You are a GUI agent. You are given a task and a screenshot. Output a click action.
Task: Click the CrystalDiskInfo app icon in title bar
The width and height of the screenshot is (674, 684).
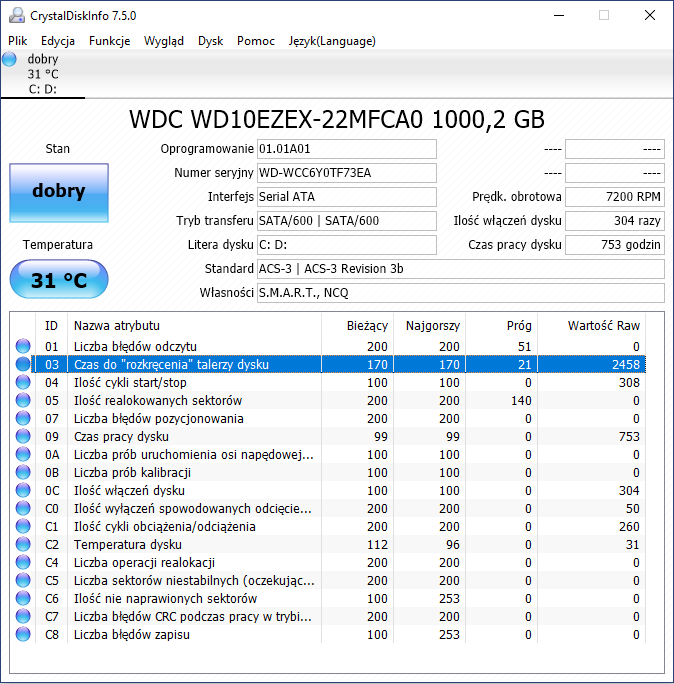[17, 16]
